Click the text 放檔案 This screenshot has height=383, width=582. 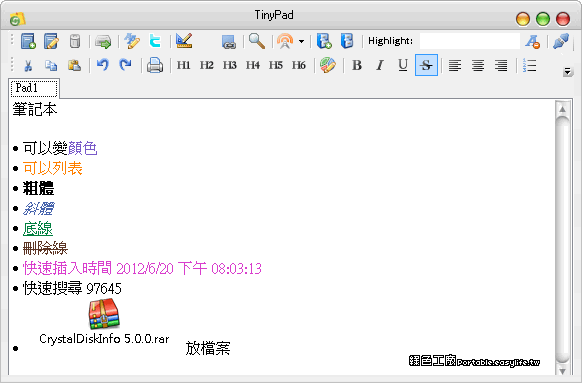coord(208,348)
